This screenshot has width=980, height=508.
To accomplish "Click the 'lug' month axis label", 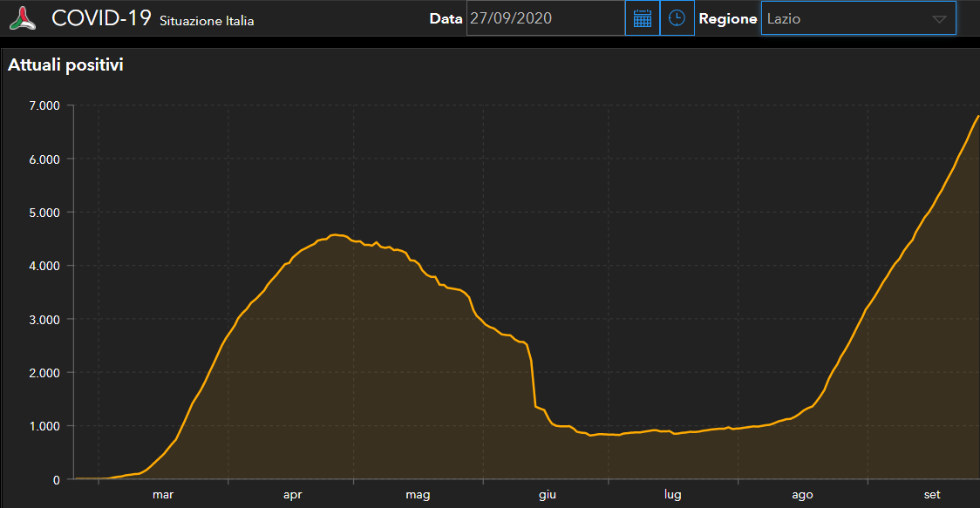I will (x=673, y=495).
